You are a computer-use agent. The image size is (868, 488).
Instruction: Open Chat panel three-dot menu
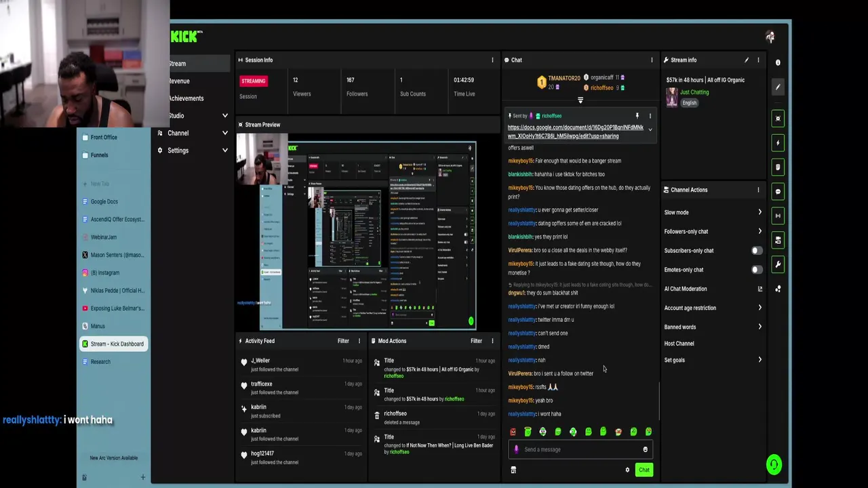(652, 60)
